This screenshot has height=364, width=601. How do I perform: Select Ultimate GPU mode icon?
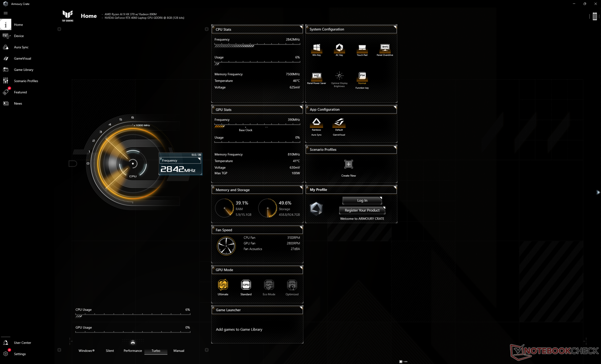223,285
